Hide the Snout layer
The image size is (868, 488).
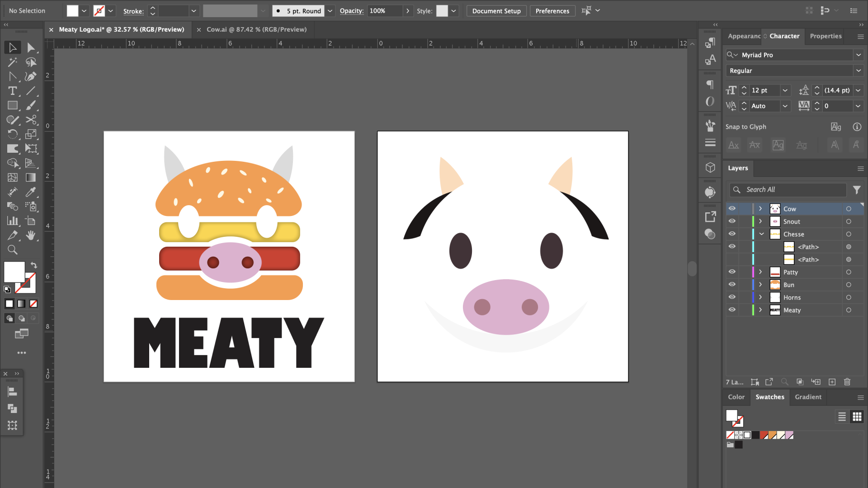coord(732,221)
